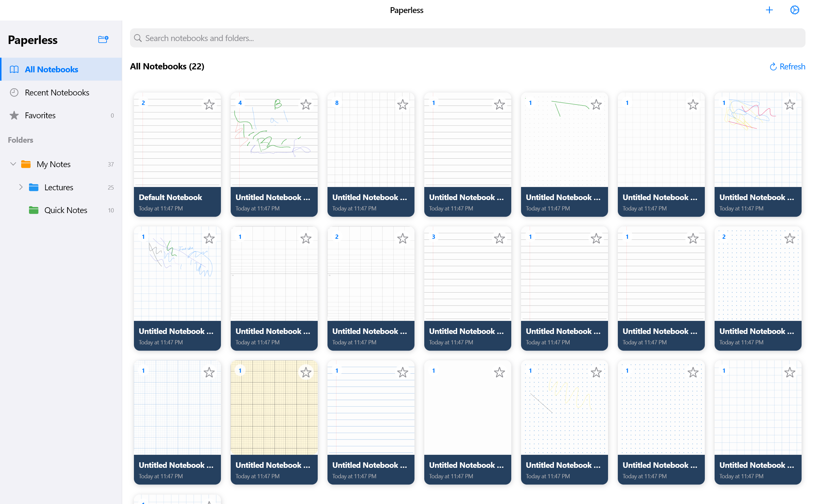Click the sidebar Favorites star icon
Screen dimensions: 813x504
click(14, 115)
